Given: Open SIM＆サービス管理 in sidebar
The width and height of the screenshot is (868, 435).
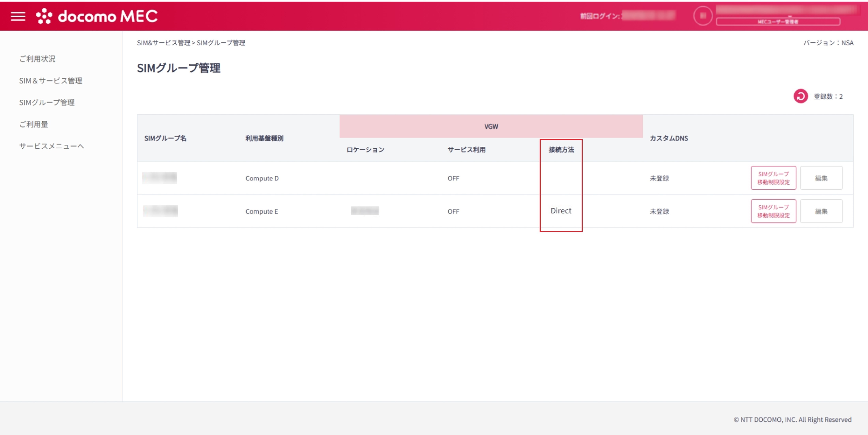Looking at the screenshot, I should pyautogui.click(x=51, y=81).
